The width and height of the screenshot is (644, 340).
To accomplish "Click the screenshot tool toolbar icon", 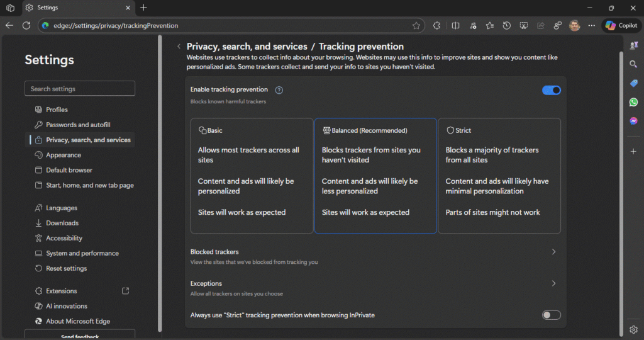I will [524, 25].
